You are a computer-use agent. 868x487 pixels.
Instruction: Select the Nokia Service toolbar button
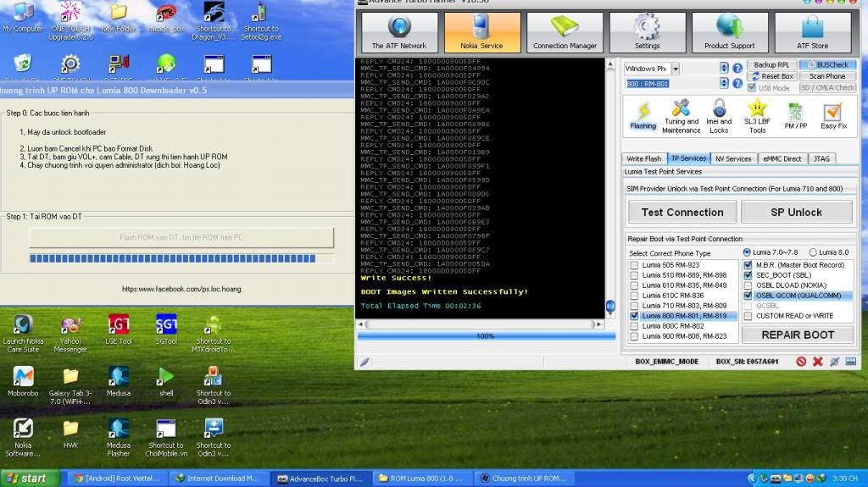click(x=481, y=33)
